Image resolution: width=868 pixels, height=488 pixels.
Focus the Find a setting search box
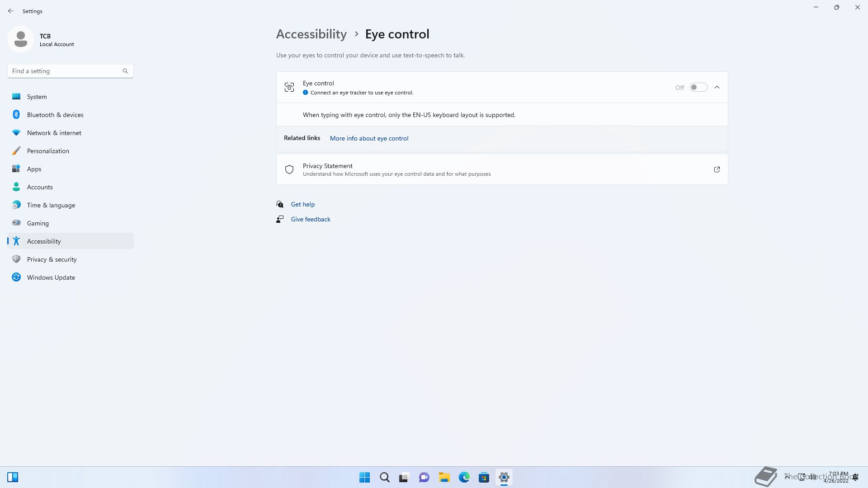pos(71,71)
